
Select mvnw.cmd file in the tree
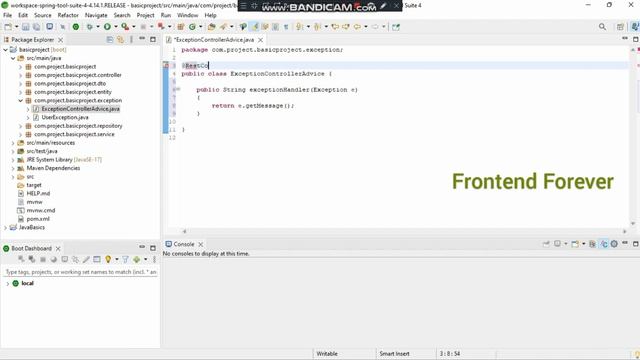(40, 210)
